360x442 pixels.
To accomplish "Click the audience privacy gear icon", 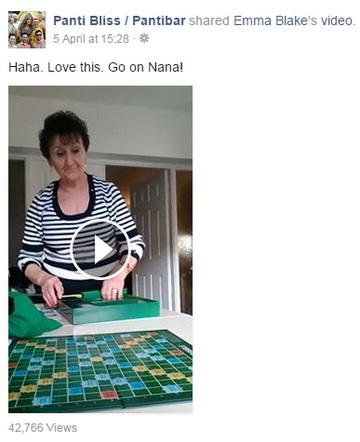I will [144, 39].
